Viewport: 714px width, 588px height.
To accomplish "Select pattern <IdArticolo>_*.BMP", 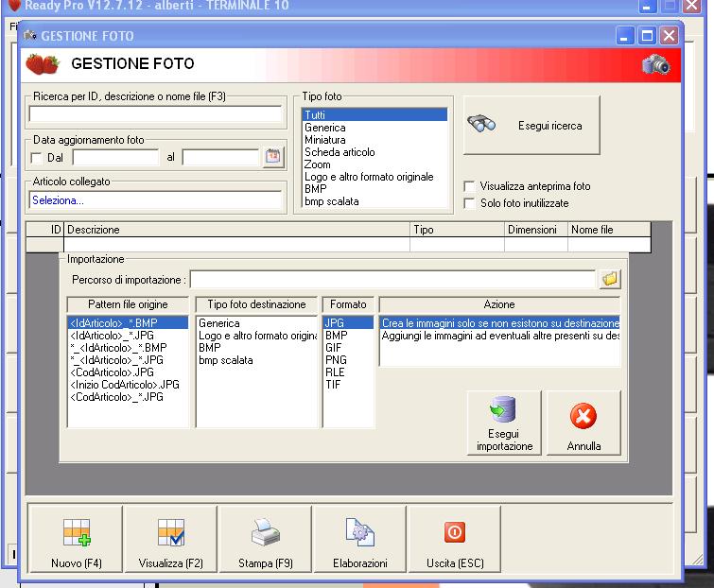I will pyautogui.click(x=128, y=322).
